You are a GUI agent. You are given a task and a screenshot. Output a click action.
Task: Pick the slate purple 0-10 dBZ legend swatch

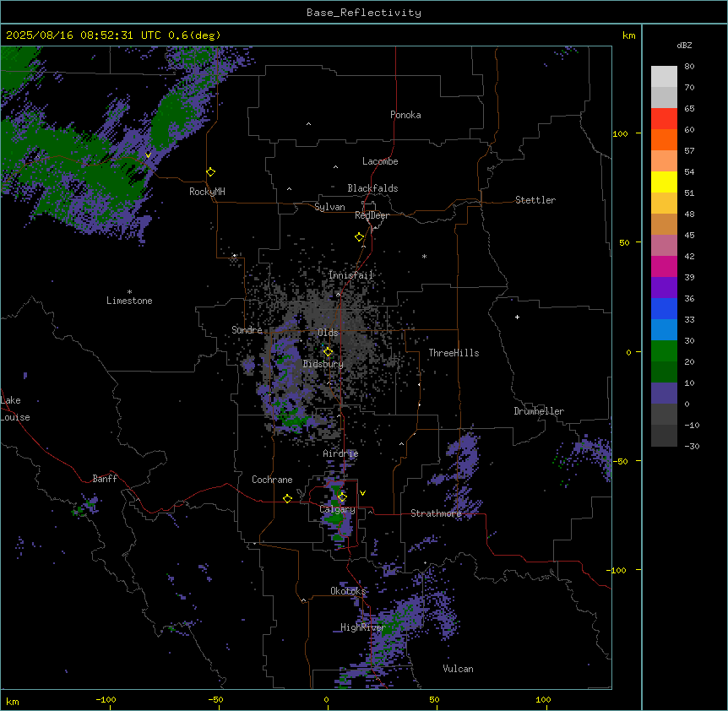(664, 393)
